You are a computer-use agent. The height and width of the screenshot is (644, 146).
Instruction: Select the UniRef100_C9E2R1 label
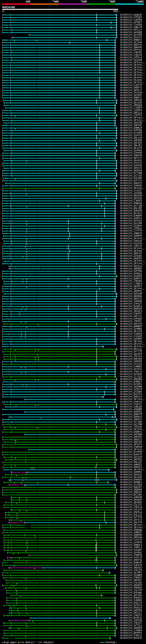click(131, 53)
